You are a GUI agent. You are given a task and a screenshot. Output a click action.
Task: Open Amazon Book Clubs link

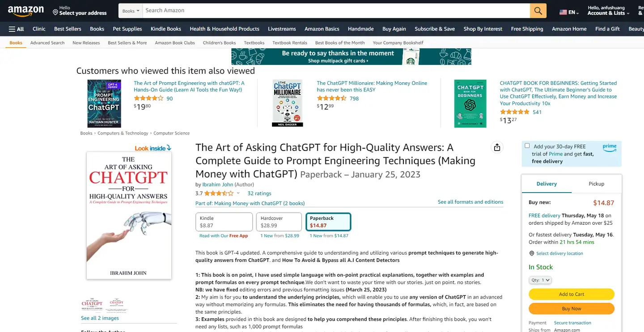click(x=175, y=43)
